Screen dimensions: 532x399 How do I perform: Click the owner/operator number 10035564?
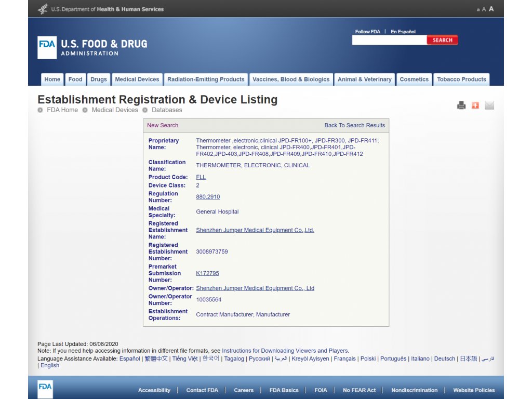point(209,300)
